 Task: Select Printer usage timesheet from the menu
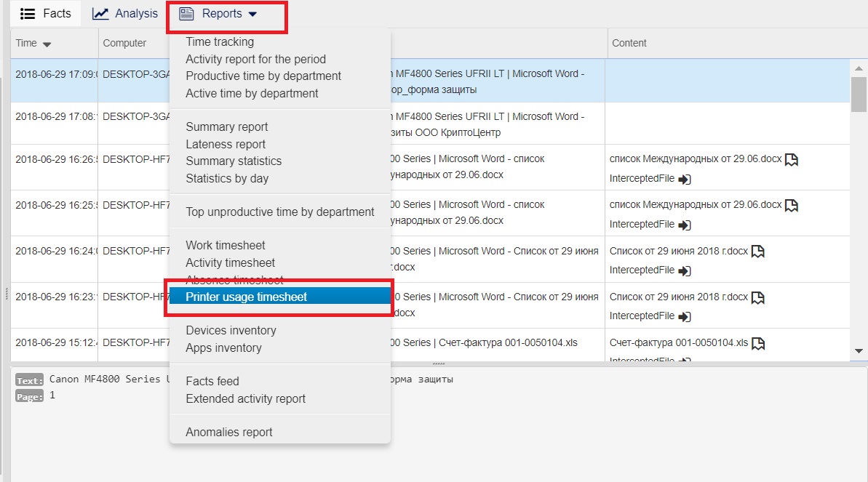tap(246, 297)
